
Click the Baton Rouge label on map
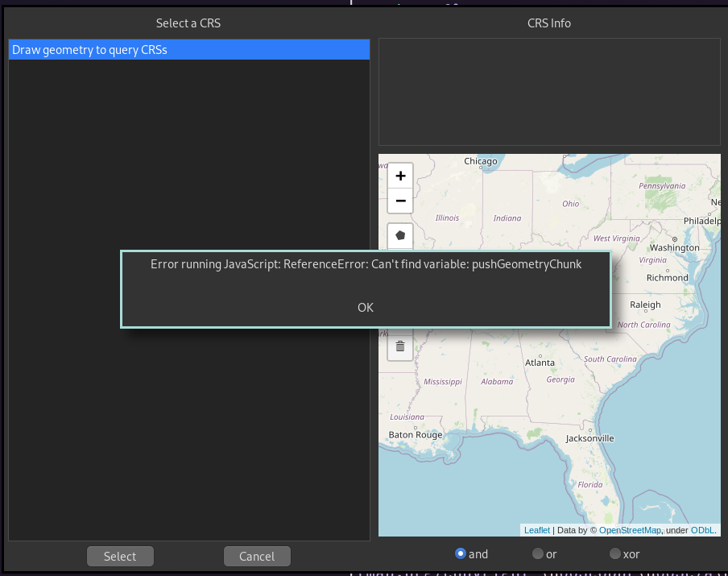tap(415, 435)
